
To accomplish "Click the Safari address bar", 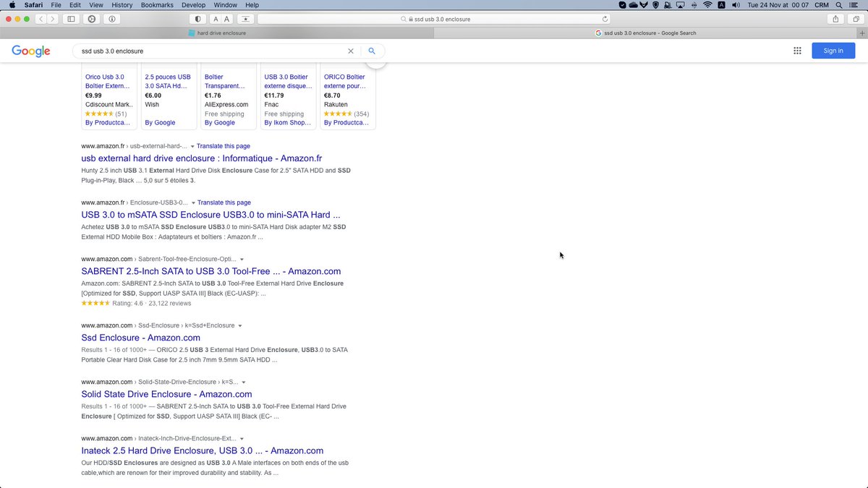I will (435, 19).
